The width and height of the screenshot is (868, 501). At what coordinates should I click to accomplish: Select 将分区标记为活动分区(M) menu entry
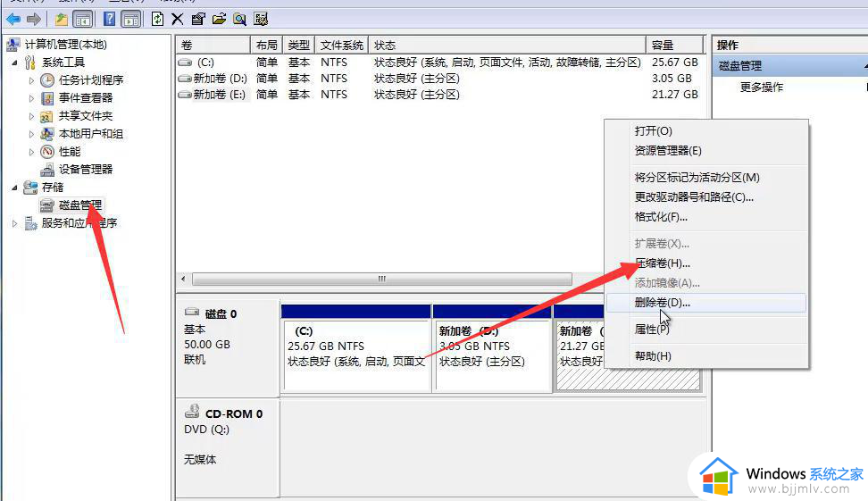pos(706,177)
